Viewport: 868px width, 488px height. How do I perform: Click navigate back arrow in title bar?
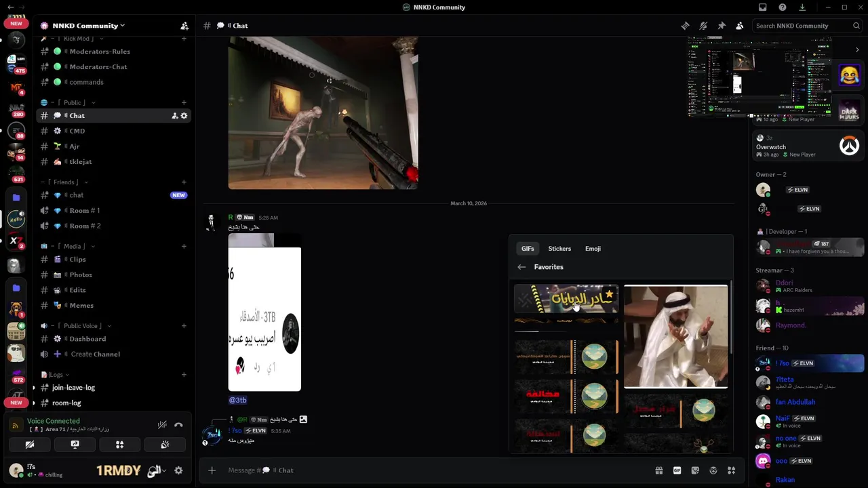tap(10, 7)
